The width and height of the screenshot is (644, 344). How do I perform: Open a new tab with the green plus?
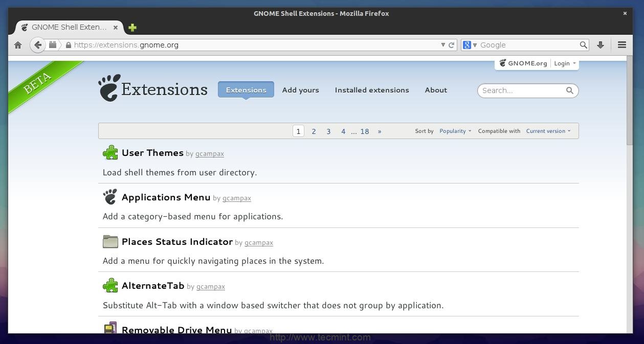[x=132, y=28]
